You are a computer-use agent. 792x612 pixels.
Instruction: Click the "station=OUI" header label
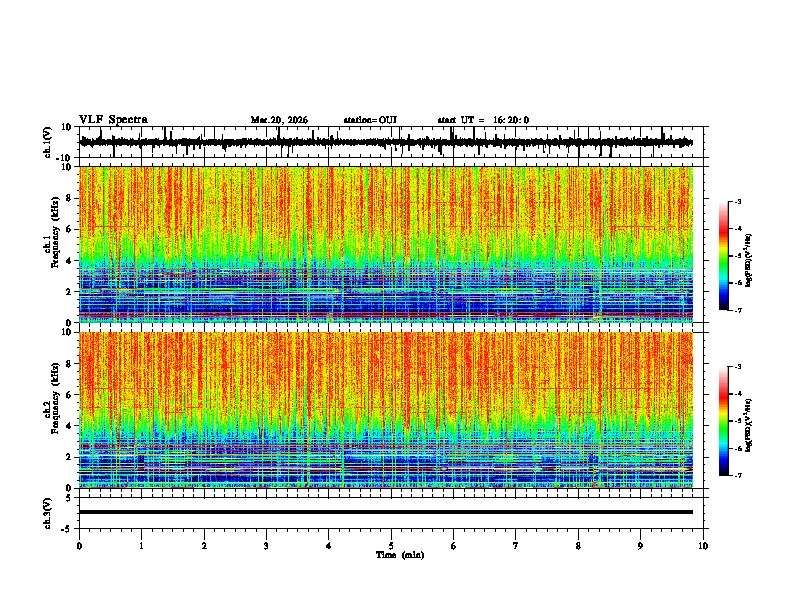370,120
